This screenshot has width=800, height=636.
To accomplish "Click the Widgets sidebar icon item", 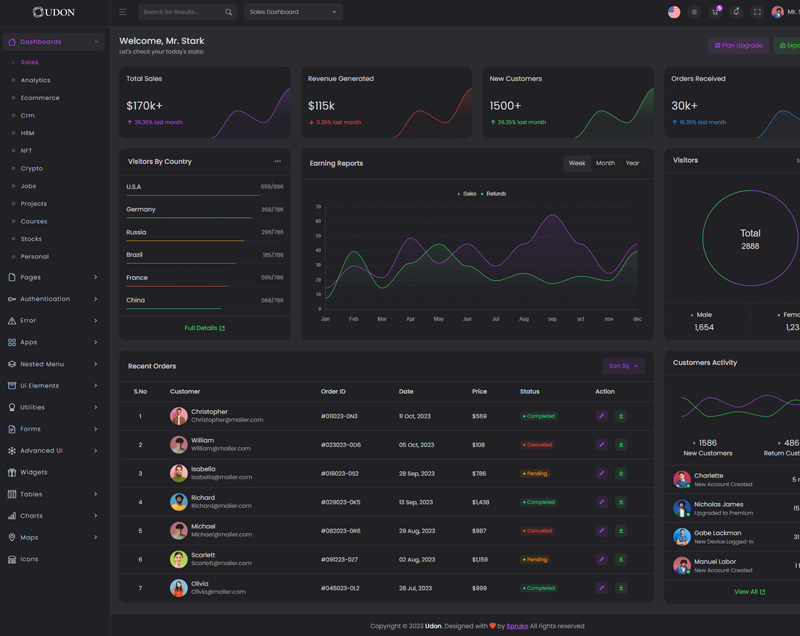I will click(33, 472).
